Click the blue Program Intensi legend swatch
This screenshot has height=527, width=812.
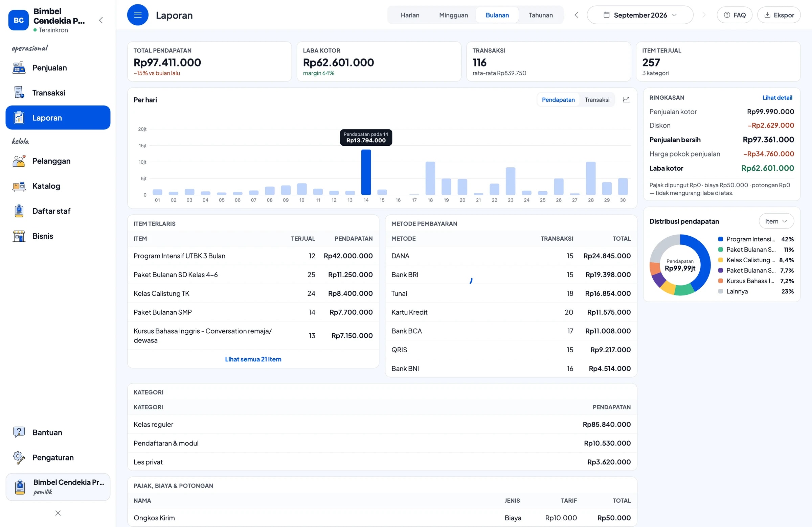pyautogui.click(x=721, y=239)
